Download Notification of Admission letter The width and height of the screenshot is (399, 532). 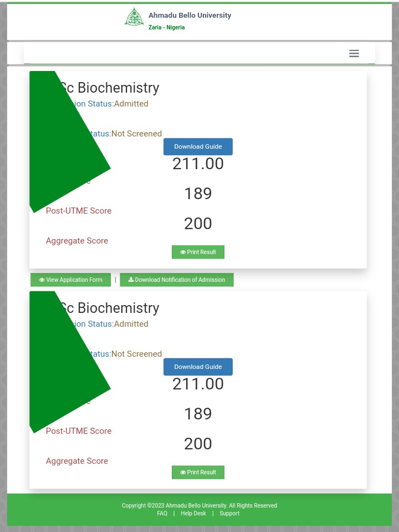pos(177,280)
